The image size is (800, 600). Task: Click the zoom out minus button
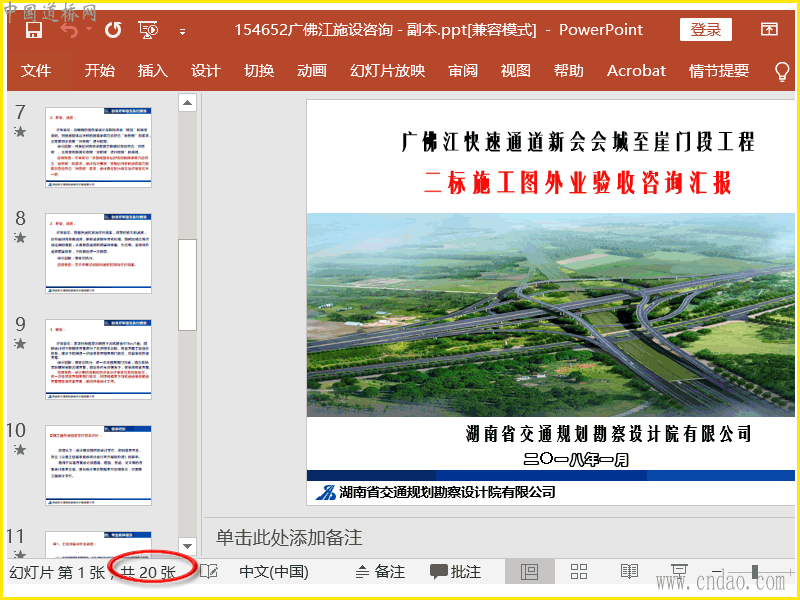pos(717,572)
